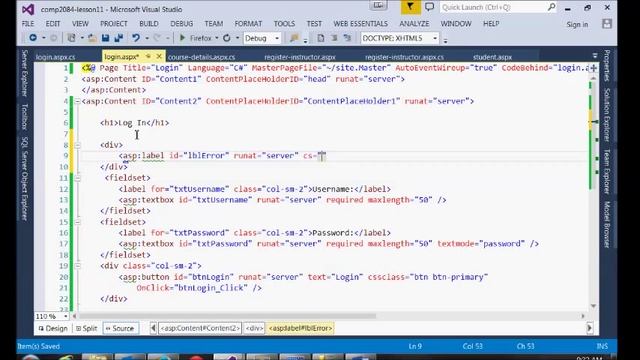Collapse the div block on line 8

pyautogui.click(x=78, y=145)
